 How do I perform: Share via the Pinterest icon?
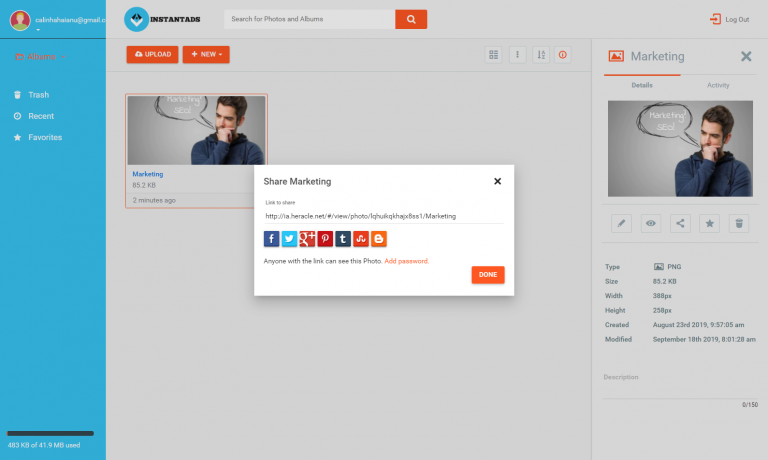coord(325,239)
